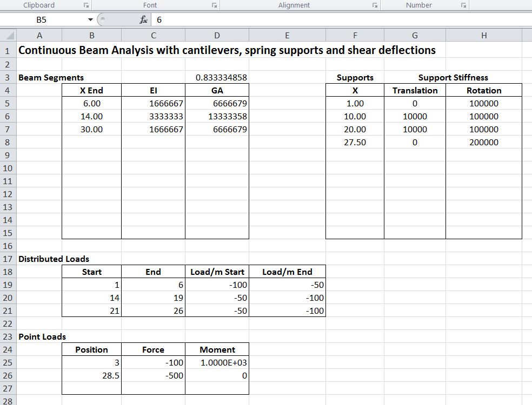This screenshot has height=405, width=532.
Task: Click the rotation stiffness value 200000
Action: click(x=483, y=142)
